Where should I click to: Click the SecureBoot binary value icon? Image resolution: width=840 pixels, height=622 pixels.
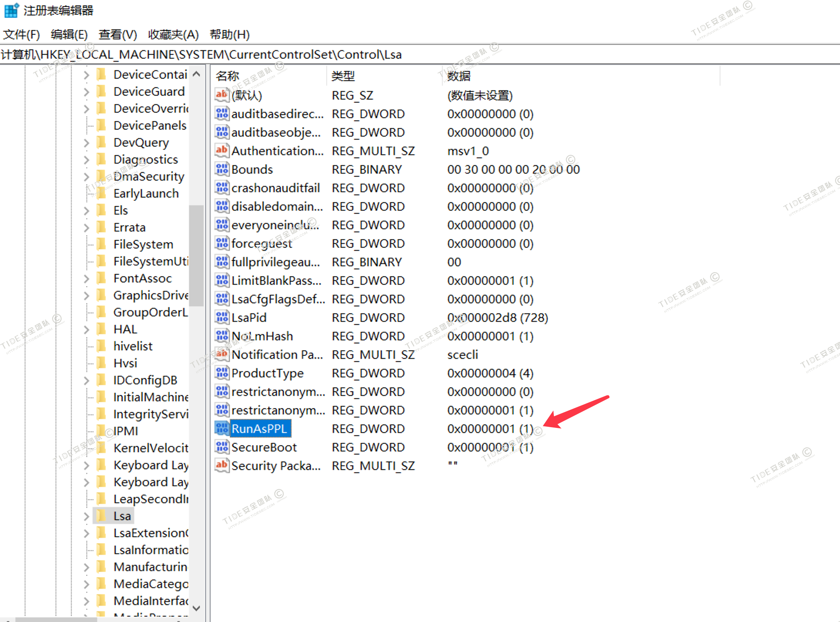[x=222, y=447]
